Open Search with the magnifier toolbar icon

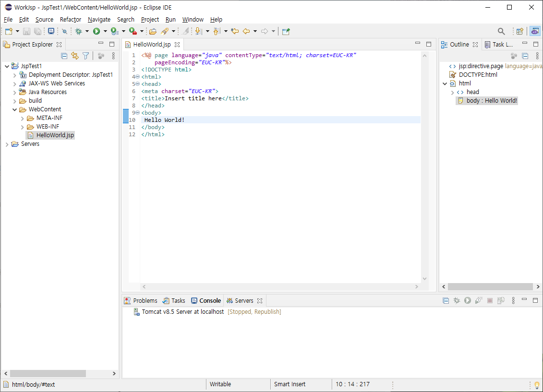click(x=501, y=31)
